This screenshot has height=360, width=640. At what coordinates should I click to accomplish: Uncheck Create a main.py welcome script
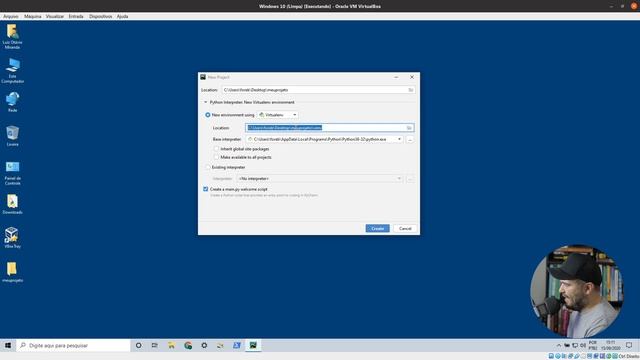pyautogui.click(x=206, y=189)
